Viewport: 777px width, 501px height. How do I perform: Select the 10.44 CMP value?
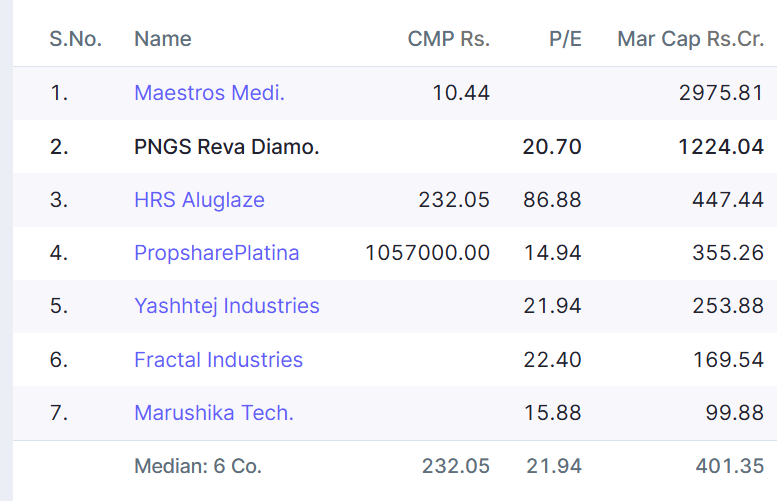tap(461, 93)
